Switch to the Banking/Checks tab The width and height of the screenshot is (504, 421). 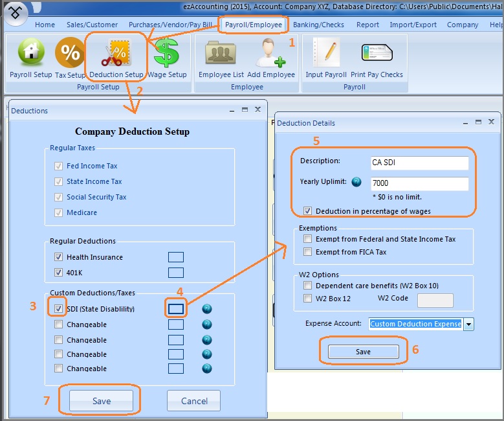pos(320,25)
